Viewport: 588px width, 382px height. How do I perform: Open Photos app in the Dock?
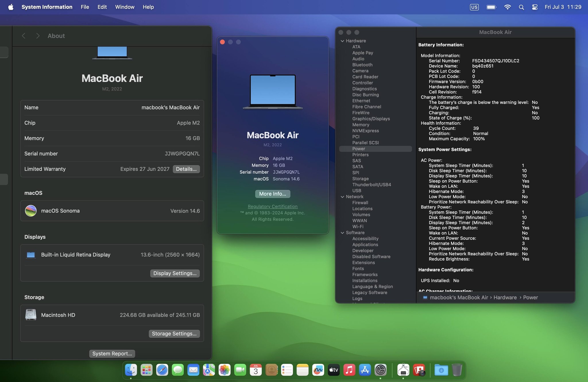point(225,370)
